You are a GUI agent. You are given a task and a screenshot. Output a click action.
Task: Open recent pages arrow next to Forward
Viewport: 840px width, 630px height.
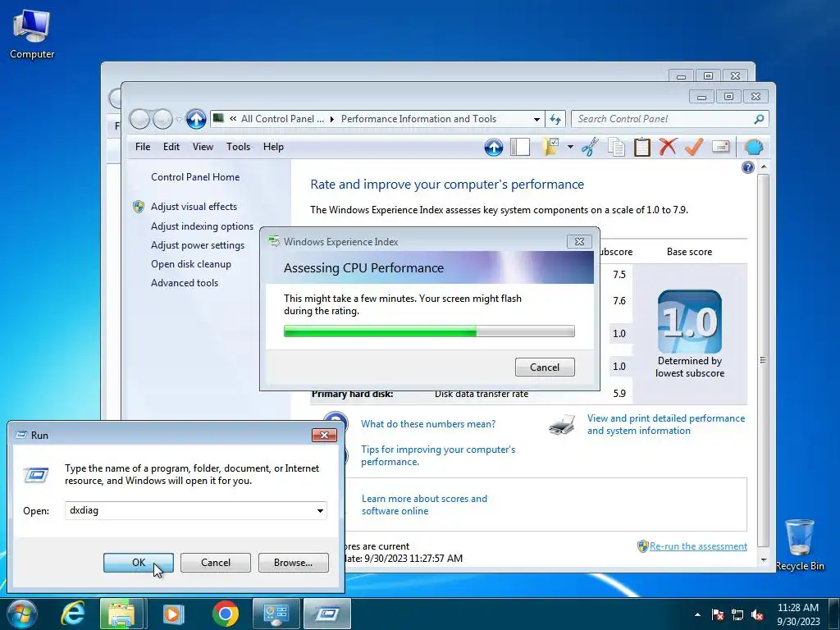[x=179, y=119]
